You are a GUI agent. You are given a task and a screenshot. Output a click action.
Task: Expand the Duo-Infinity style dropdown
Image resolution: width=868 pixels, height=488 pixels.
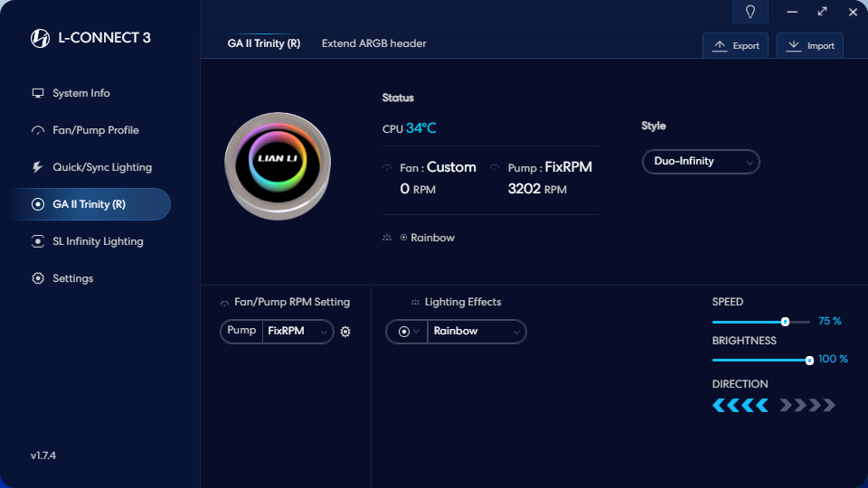coord(701,162)
